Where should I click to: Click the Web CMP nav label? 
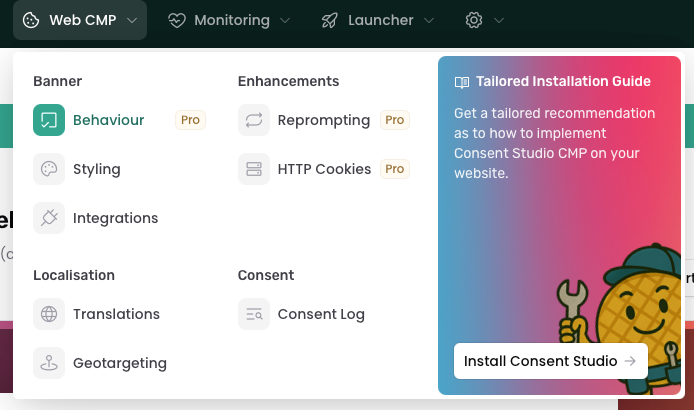[x=83, y=20]
